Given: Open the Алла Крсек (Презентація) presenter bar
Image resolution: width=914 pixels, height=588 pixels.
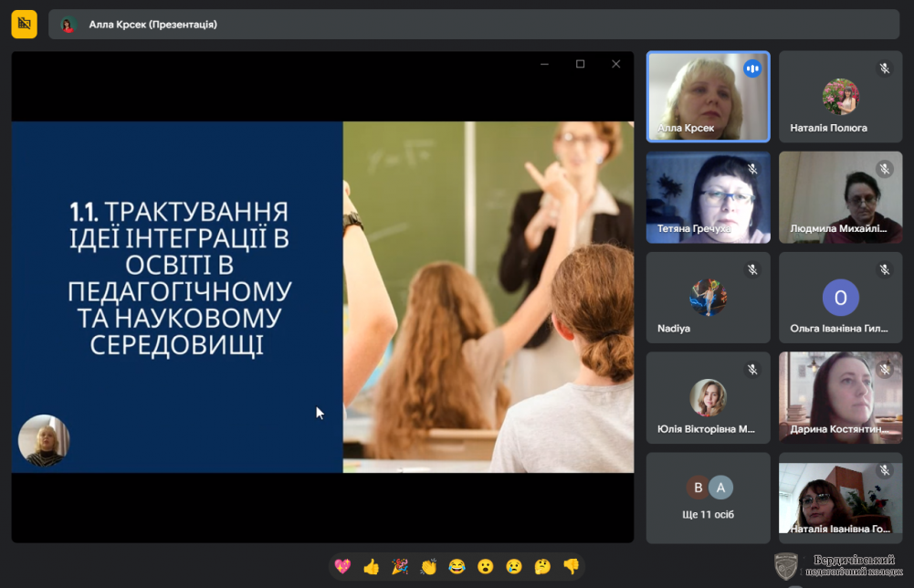Looking at the screenshot, I should [474, 25].
